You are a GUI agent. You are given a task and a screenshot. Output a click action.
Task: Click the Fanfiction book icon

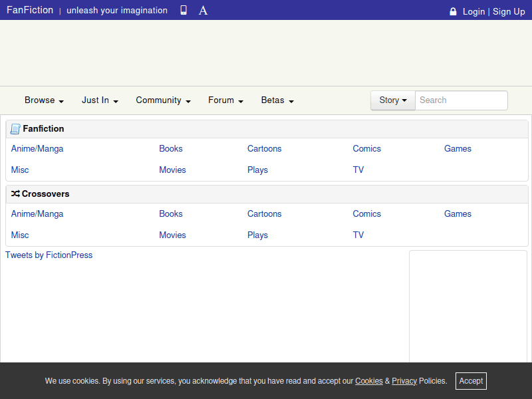15,129
